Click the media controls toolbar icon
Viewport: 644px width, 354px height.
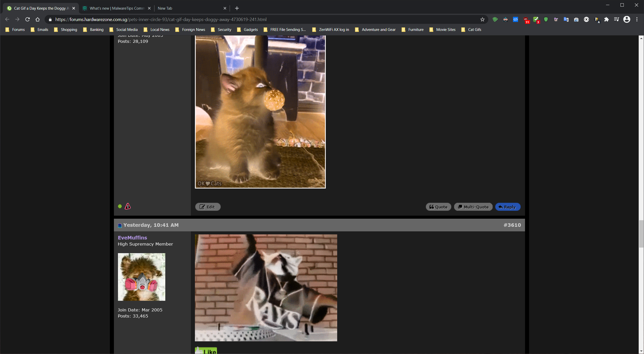(616, 20)
